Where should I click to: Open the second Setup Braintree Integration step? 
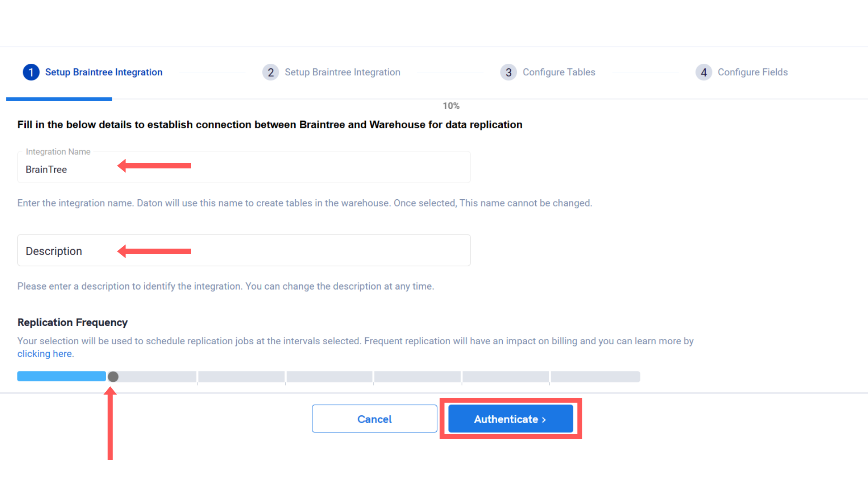pyautogui.click(x=342, y=72)
